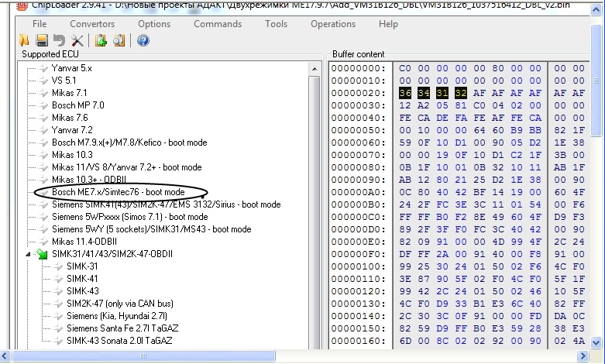Select Siemens (Kia, Hyundai 2.7l)

117,316
